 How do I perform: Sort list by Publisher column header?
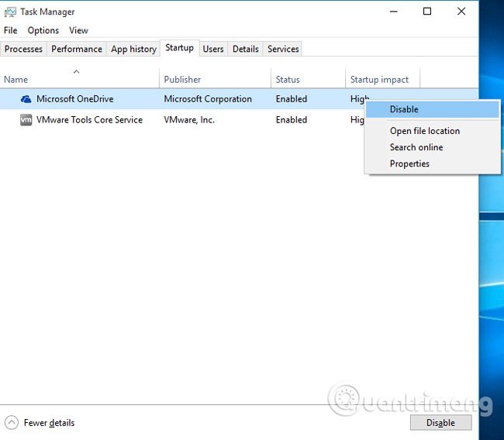tap(182, 79)
